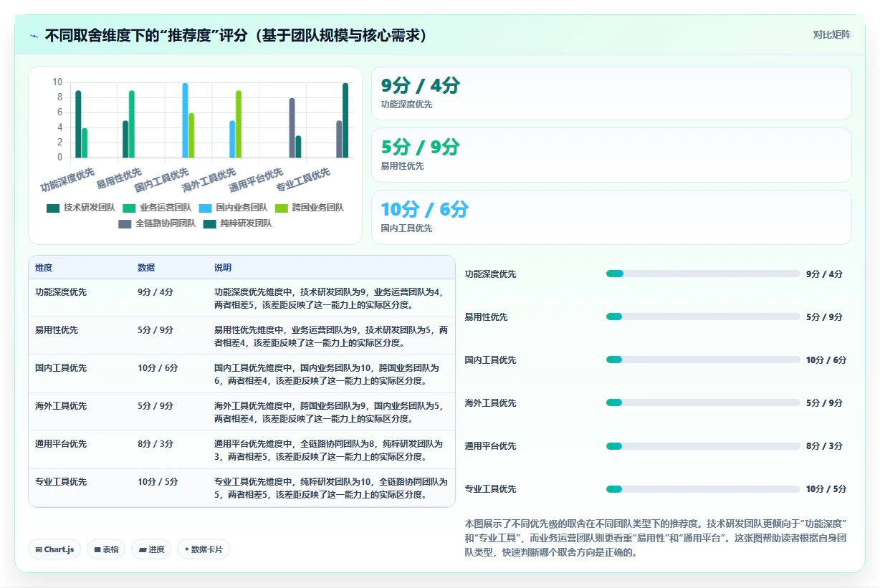This screenshot has height=588, width=880.
Task: Click the Chart.js tag
Action: click(55, 549)
